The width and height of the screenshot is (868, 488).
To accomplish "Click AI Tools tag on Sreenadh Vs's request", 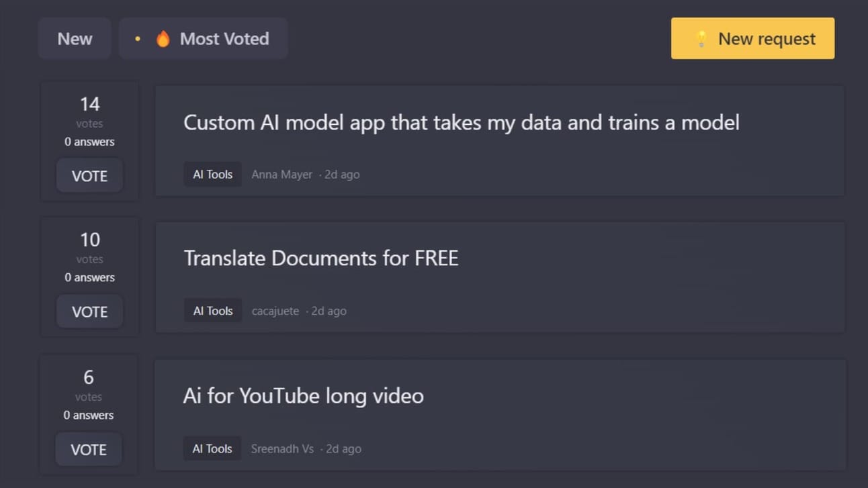I will coord(212,448).
